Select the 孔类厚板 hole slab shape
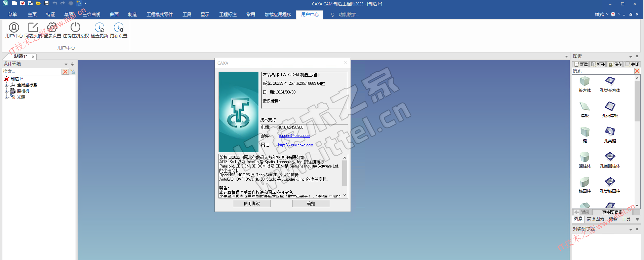The width and height of the screenshot is (644, 260). point(610,110)
